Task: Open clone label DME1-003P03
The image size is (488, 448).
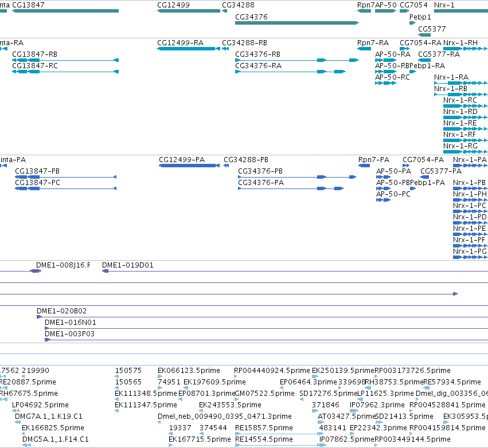Action: point(70,333)
